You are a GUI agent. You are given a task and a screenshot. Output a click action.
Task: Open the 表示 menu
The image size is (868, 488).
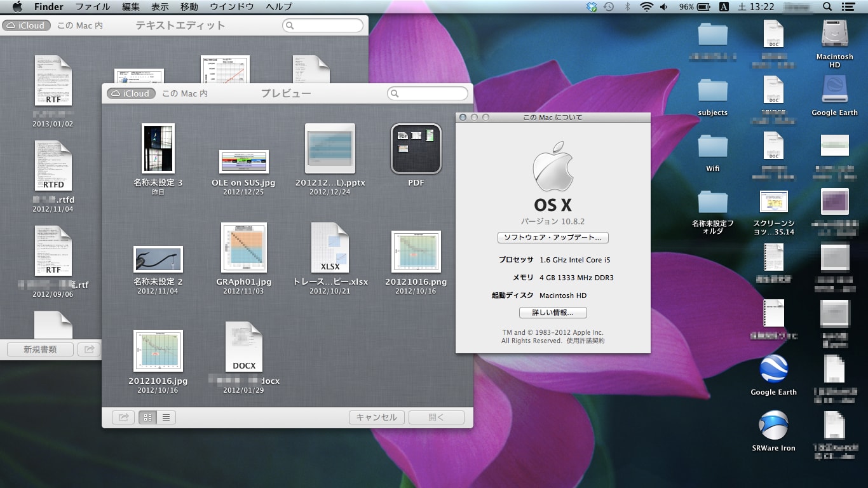coord(159,7)
